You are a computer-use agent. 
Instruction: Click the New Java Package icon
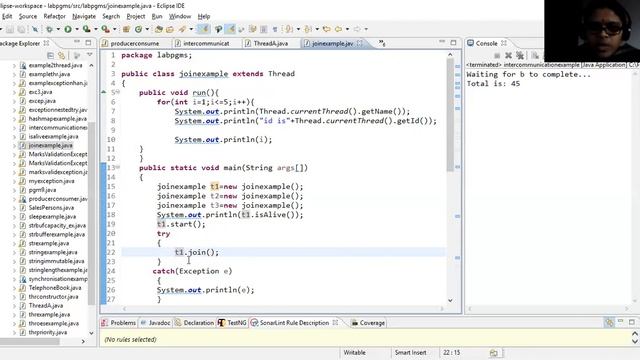coord(126,29)
